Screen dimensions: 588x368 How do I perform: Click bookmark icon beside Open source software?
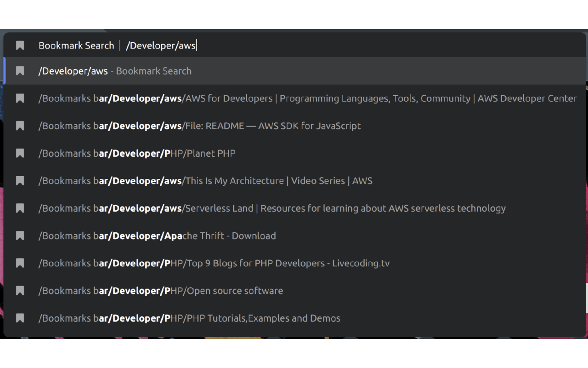click(20, 291)
